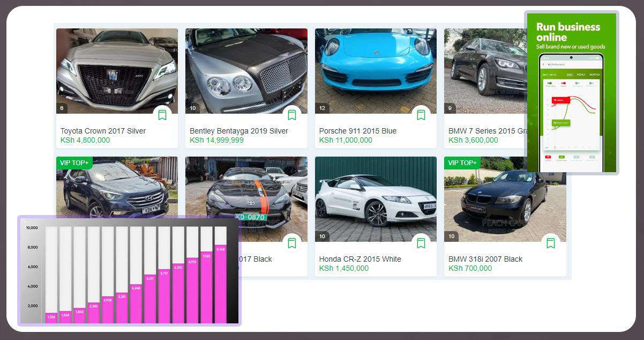644x340 pixels.
Task: Click photo count badge on Bentley Bentayga
Action: pyautogui.click(x=193, y=108)
